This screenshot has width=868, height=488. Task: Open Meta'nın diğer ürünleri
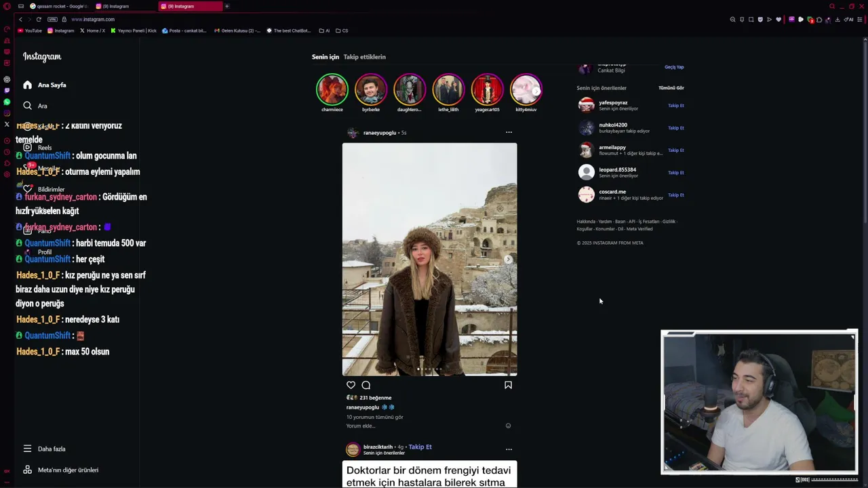pyautogui.click(x=60, y=470)
